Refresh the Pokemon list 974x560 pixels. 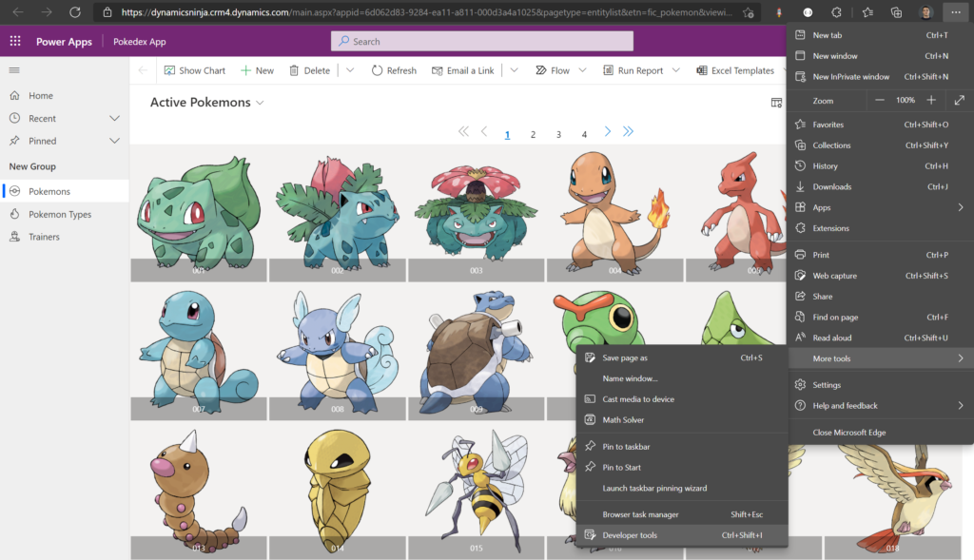coord(394,70)
